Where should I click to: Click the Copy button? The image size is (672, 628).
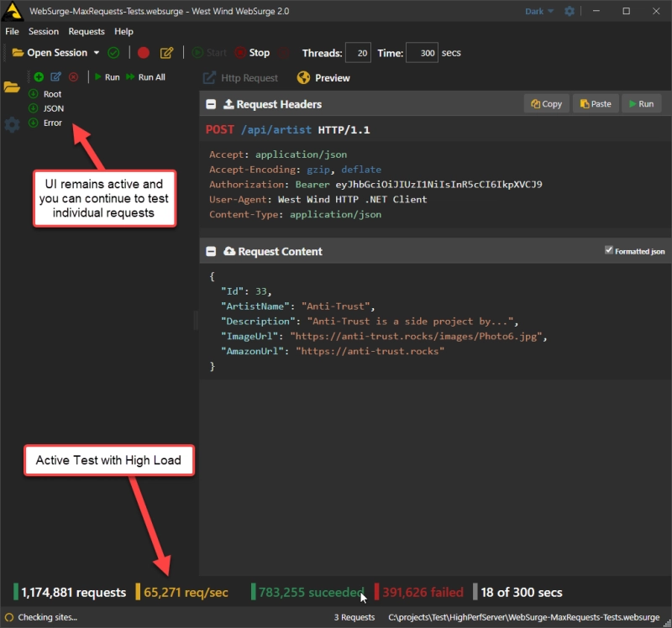coord(547,103)
